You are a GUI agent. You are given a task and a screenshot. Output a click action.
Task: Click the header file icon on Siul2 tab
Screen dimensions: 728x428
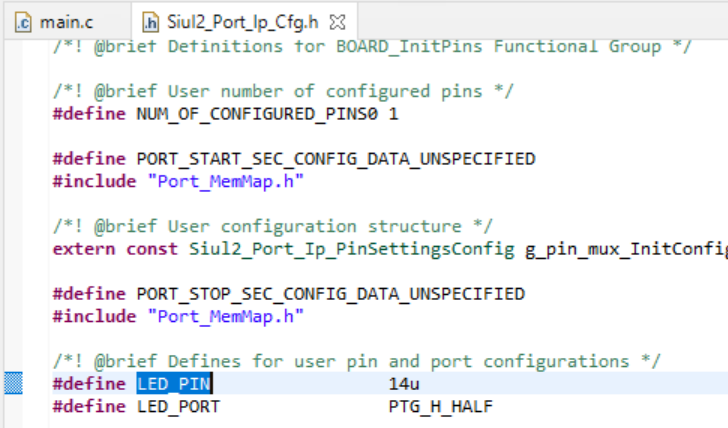point(151,22)
